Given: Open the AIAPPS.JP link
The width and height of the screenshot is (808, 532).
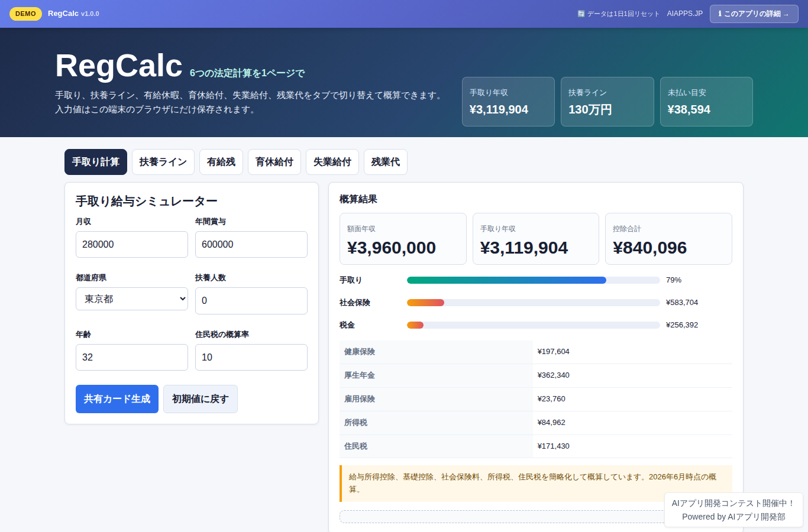Looking at the screenshot, I should (x=685, y=14).
